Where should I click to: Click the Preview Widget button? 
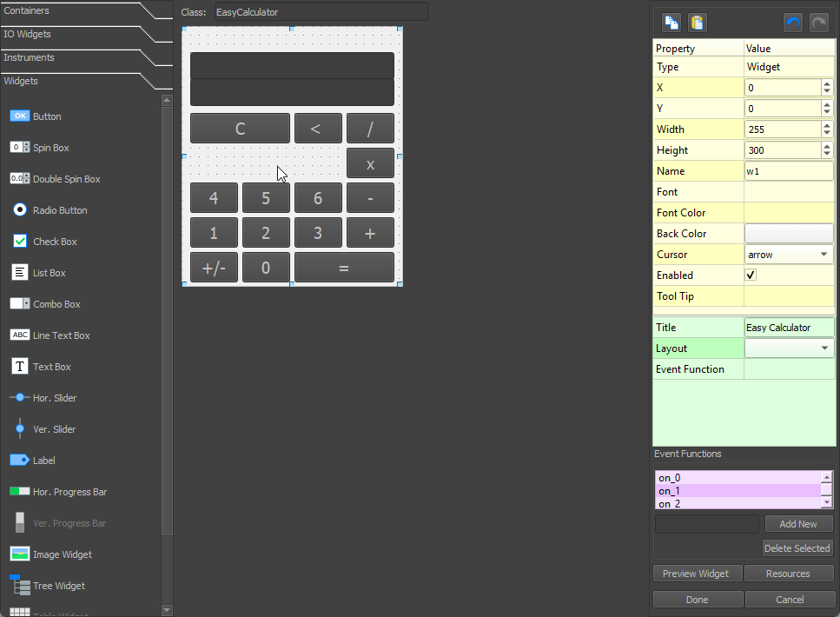[x=698, y=573]
